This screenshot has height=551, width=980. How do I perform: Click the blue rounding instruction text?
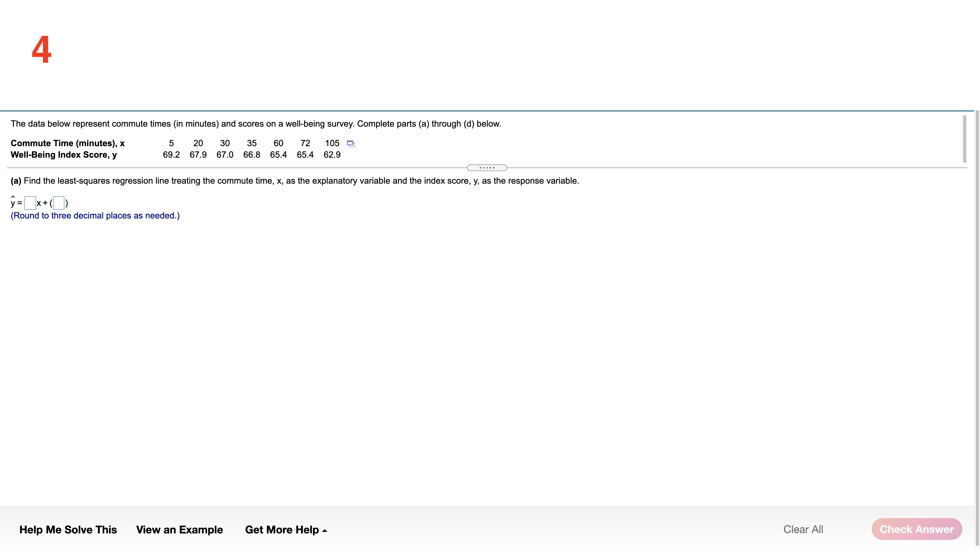coord(95,216)
